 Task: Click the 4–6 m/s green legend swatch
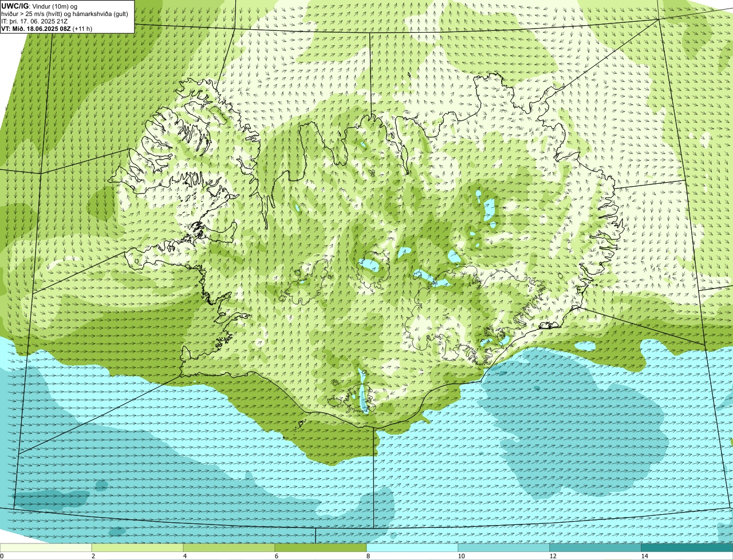[x=229, y=547]
